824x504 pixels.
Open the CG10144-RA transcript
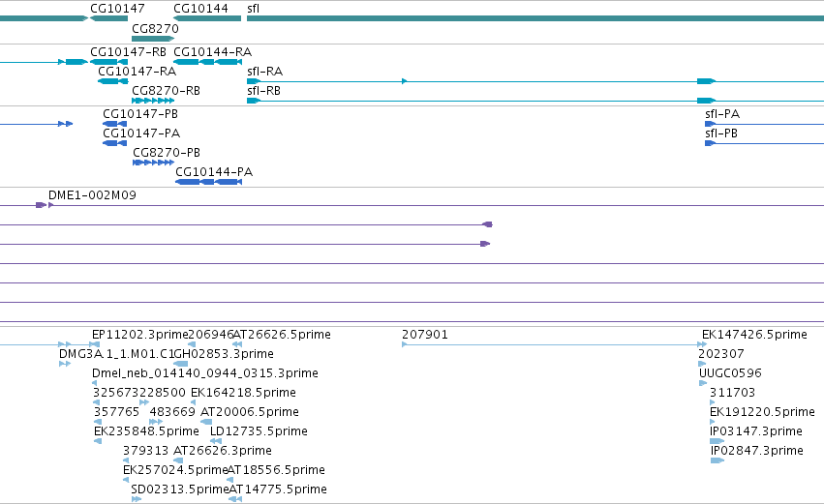coord(207,62)
